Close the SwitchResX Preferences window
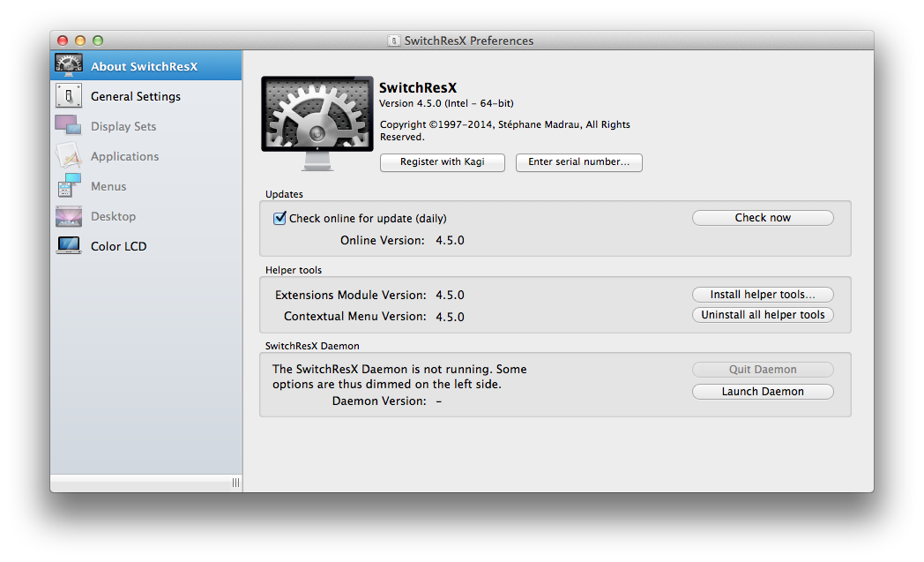Screen dimensions: 924x562 [63, 40]
